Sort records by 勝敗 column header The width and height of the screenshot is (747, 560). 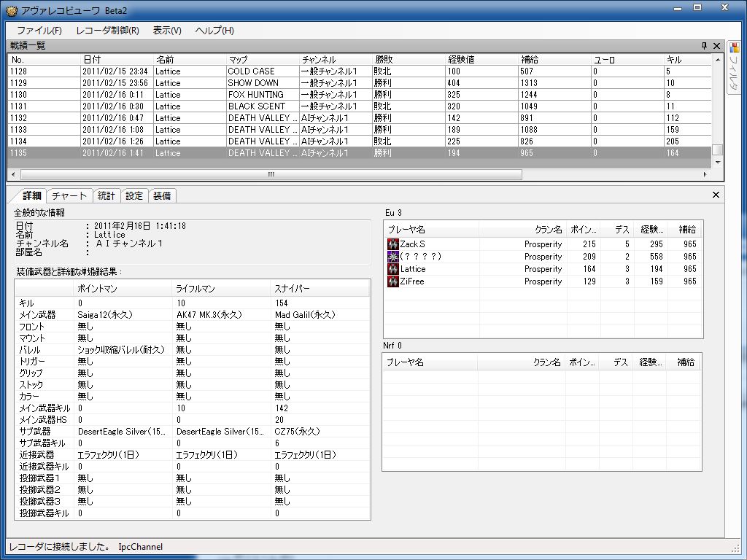coord(409,60)
